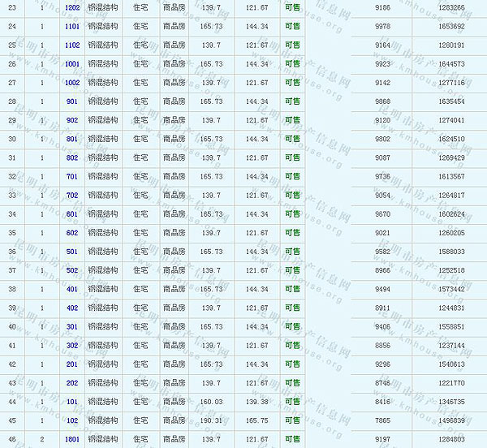Select area cell 190.31 in row 45
Viewport: 487px width, 448px height.
(210, 420)
